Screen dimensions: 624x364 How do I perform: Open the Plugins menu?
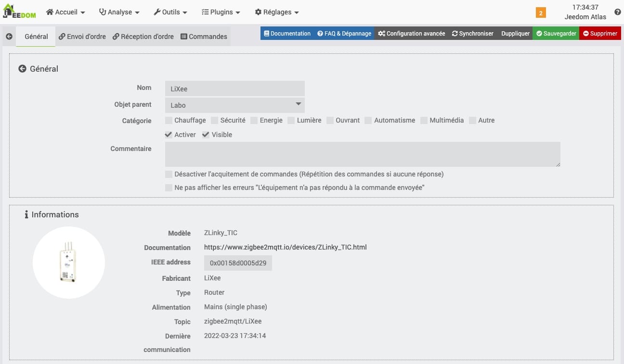click(x=221, y=12)
